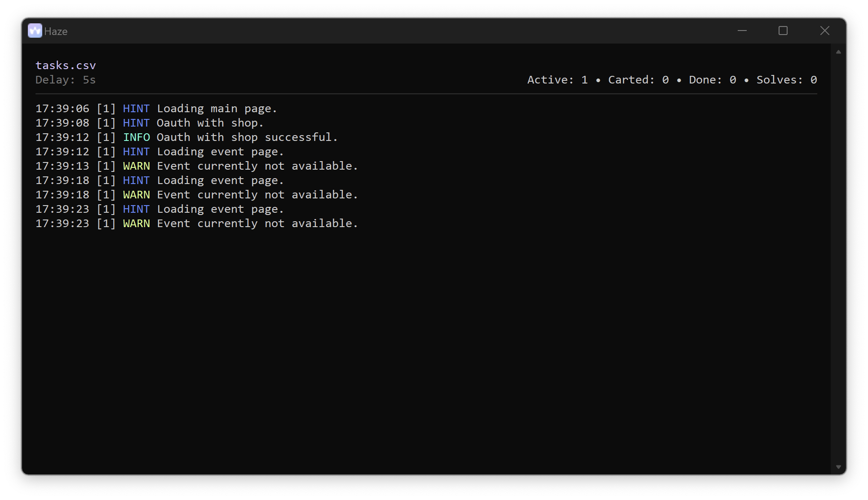Select the 17:39:08 Oauth with shop line

150,123
